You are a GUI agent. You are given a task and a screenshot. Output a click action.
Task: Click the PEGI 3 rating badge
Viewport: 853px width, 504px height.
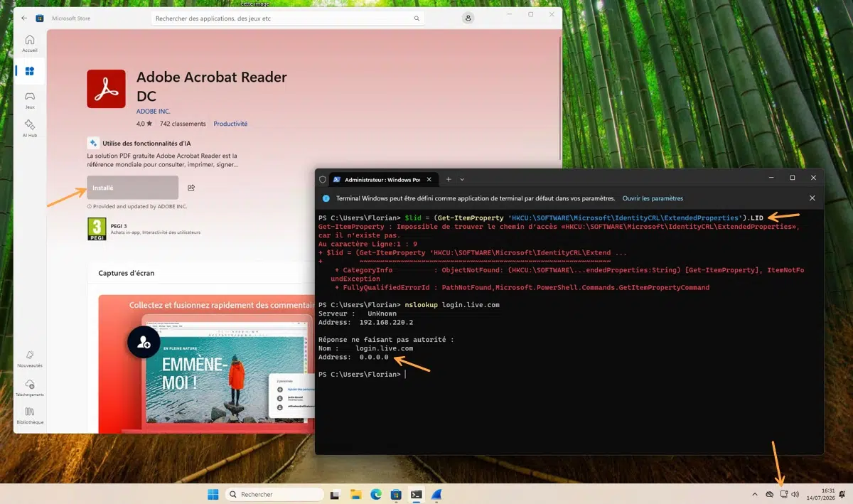pos(97,230)
